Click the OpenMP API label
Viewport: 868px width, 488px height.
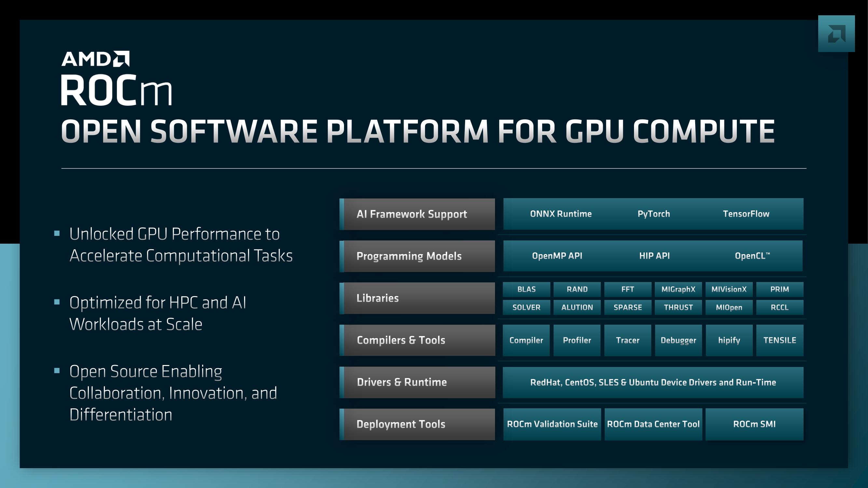(x=557, y=256)
